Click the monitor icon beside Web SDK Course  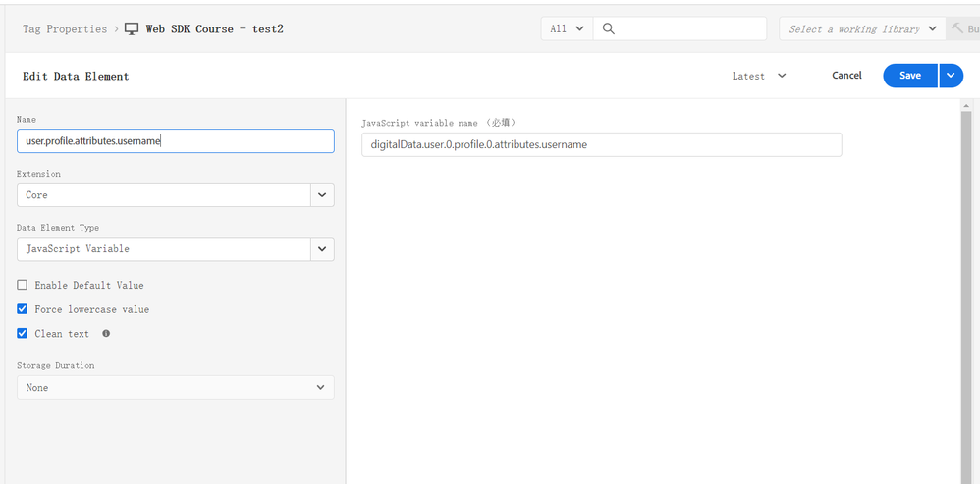[132, 29]
